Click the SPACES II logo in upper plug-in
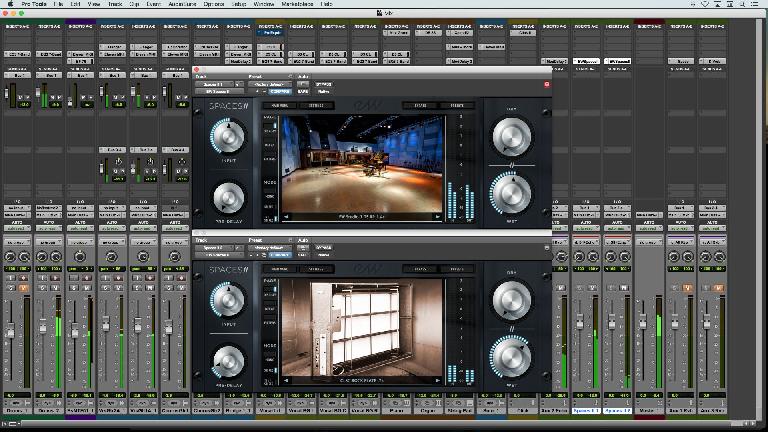 229,106
